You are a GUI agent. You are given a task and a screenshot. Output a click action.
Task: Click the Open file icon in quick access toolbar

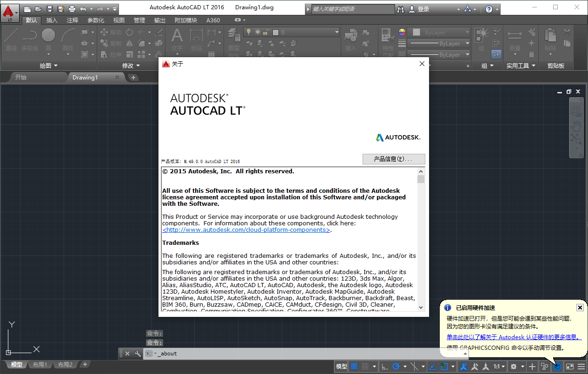[x=38, y=9]
